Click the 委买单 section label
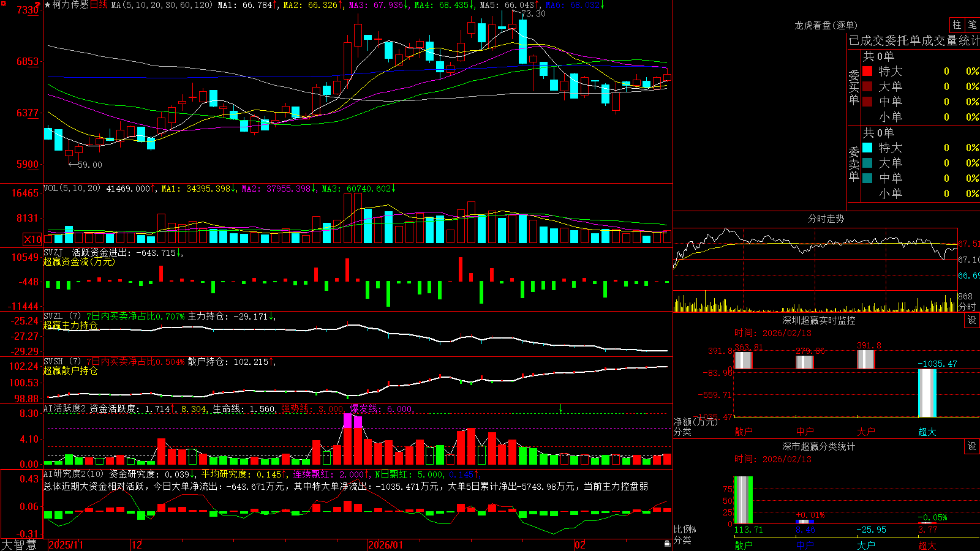 (x=854, y=87)
